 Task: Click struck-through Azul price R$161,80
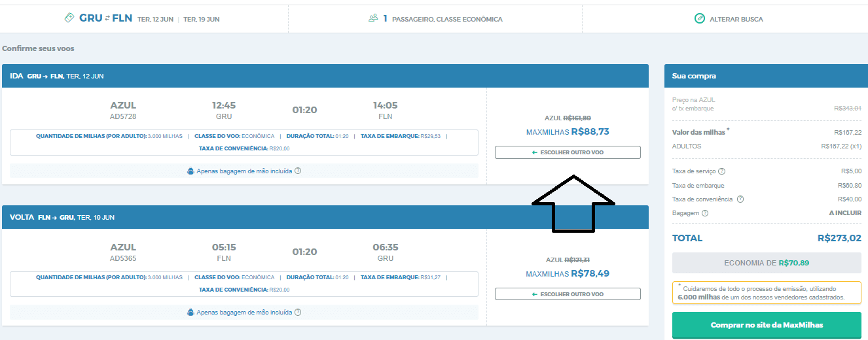pos(577,118)
